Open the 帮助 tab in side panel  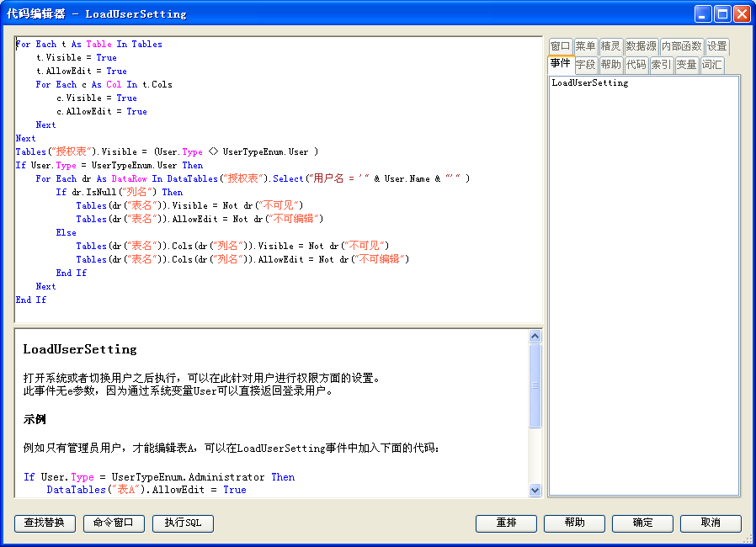[x=610, y=65]
